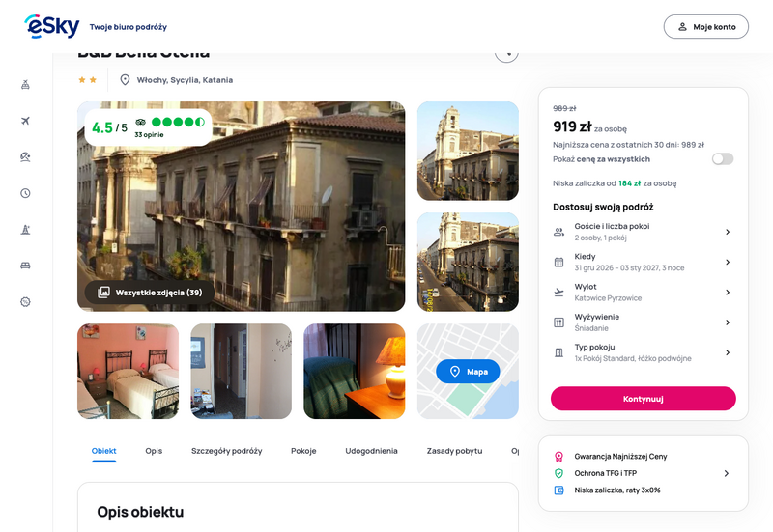Click Gwarancja Najniższej Ceny text
The height and width of the screenshot is (532, 773).
click(x=620, y=456)
